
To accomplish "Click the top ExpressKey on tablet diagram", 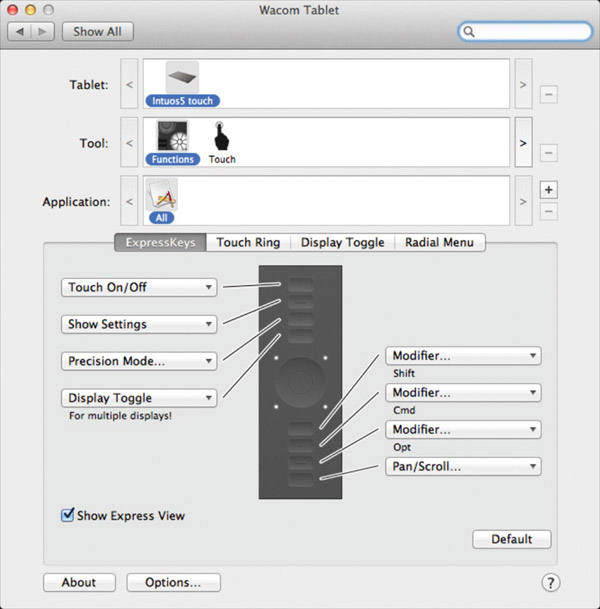I will [301, 285].
